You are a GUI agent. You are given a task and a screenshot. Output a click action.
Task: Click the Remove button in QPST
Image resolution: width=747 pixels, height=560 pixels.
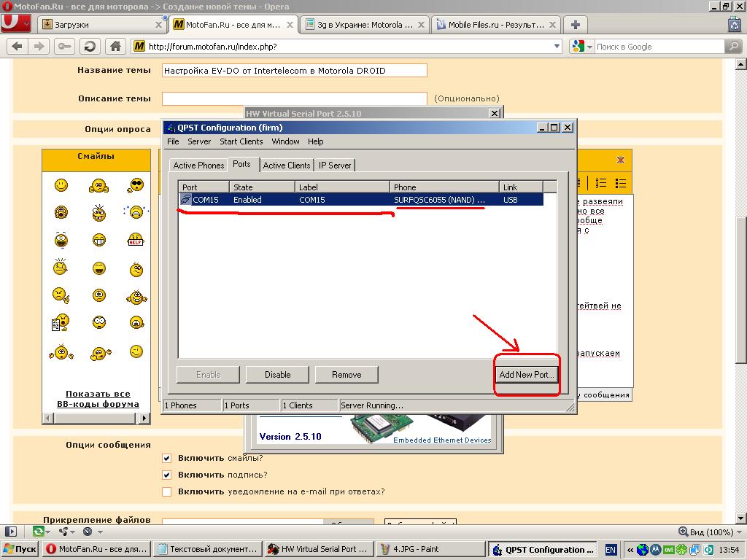pos(347,375)
